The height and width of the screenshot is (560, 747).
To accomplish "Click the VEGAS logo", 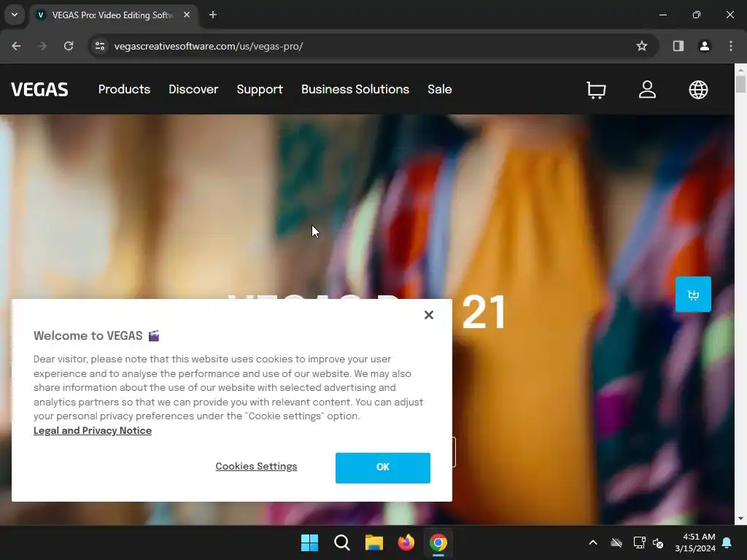I will (39, 90).
